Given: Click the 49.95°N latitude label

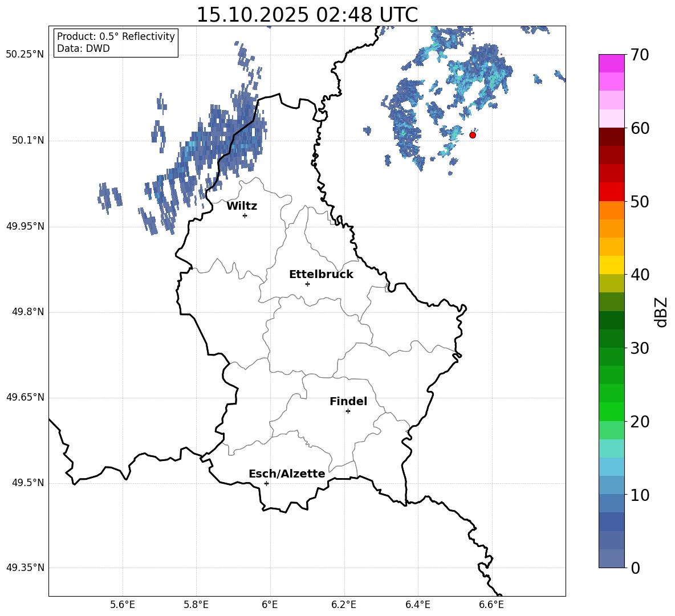Looking at the screenshot, I should point(25,226).
